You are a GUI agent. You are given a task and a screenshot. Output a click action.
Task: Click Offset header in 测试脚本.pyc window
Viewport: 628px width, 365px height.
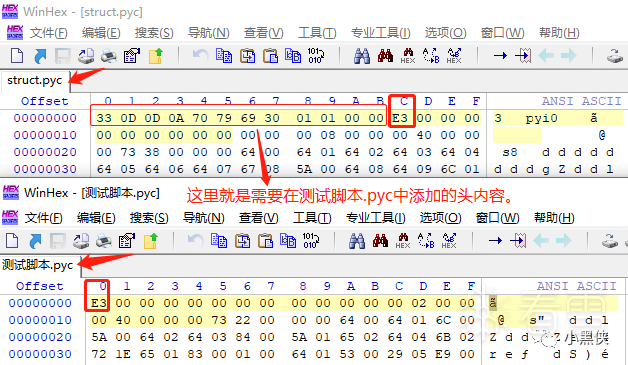click(x=40, y=286)
